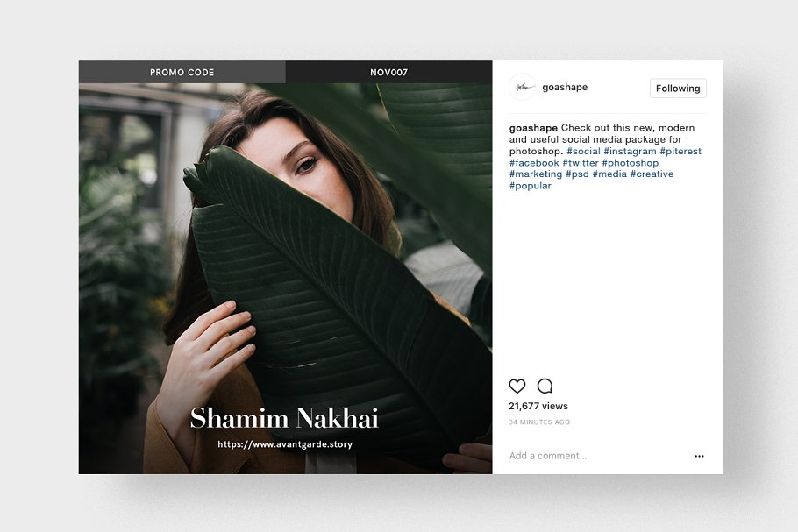Open the three-dot more options menu

click(x=699, y=457)
